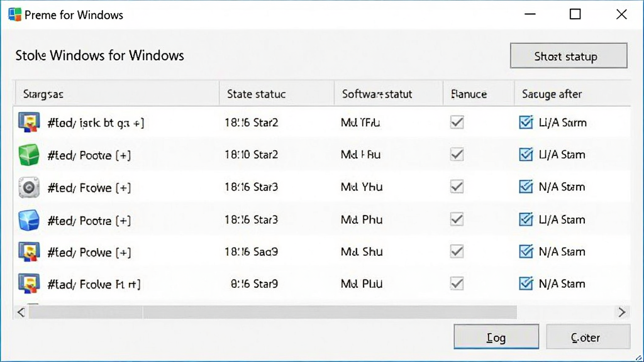Select the 'Md Shu' software cell
The image size is (644, 362).
[x=362, y=251]
